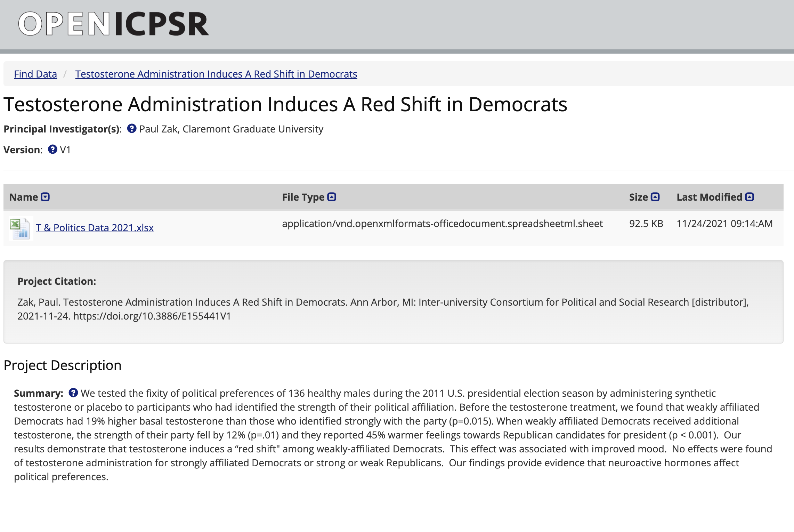The image size is (794, 532).
Task: Open the Testosterone Administration breadcrumb link
Action: tap(216, 74)
